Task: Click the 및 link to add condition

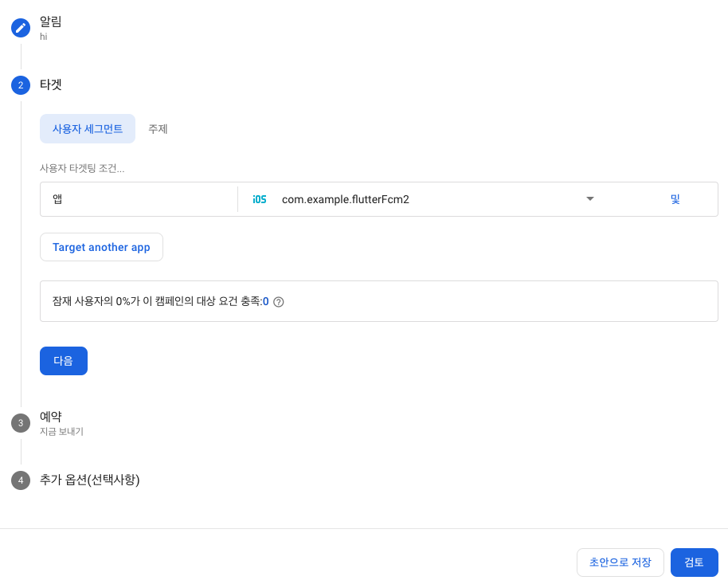Action: click(675, 199)
